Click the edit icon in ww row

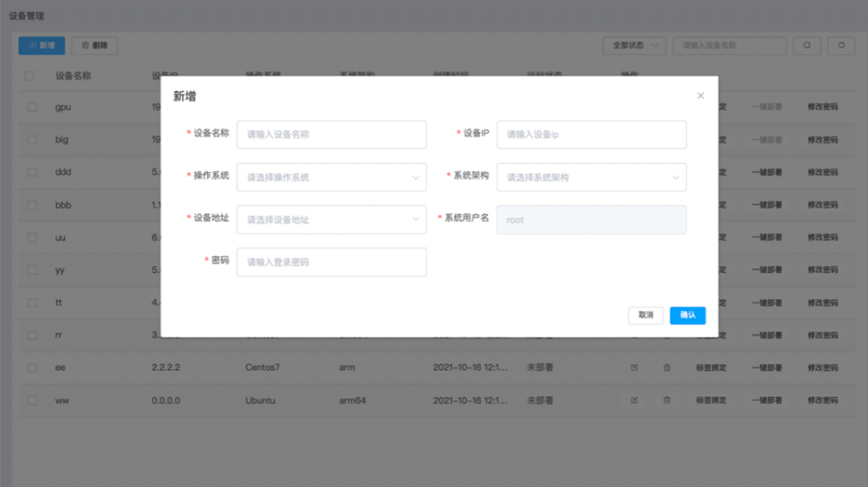click(x=634, y=400)
